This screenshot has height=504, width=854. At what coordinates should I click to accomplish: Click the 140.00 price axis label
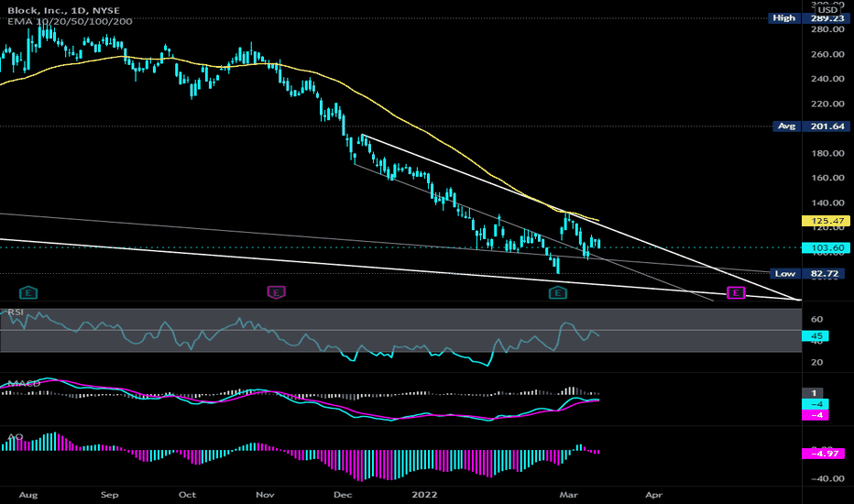coord(827,203)
